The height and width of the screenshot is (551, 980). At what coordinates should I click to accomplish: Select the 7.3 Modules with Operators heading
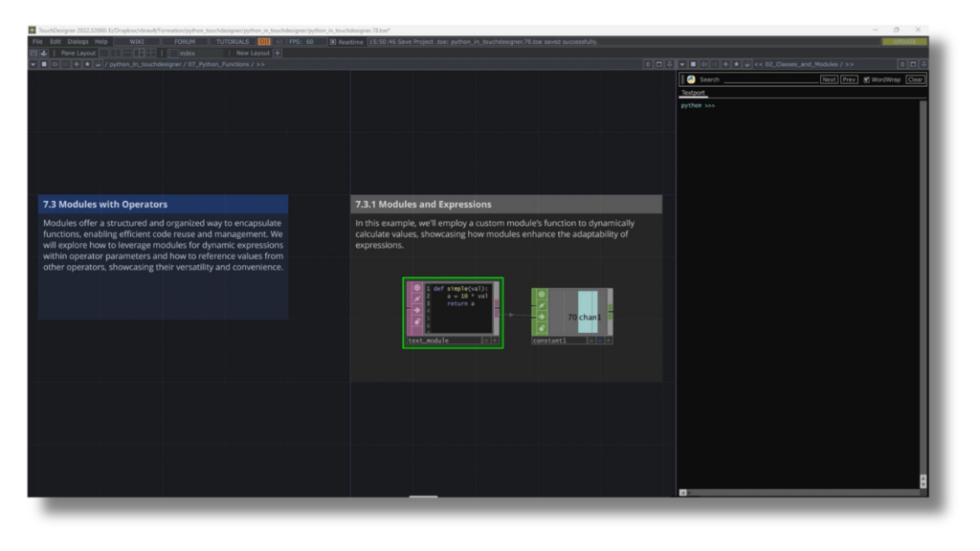pos(105,205)
